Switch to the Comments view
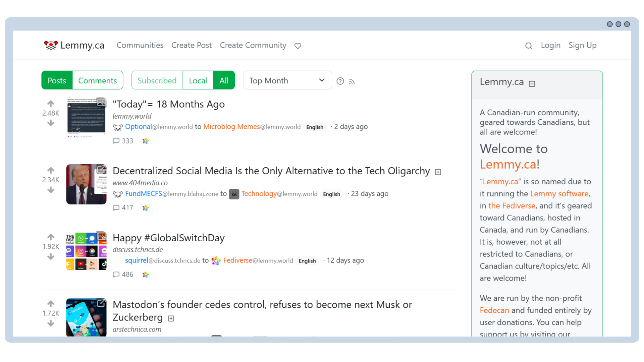The width and height of the screenshot is (644, 362). pos(98,80)
